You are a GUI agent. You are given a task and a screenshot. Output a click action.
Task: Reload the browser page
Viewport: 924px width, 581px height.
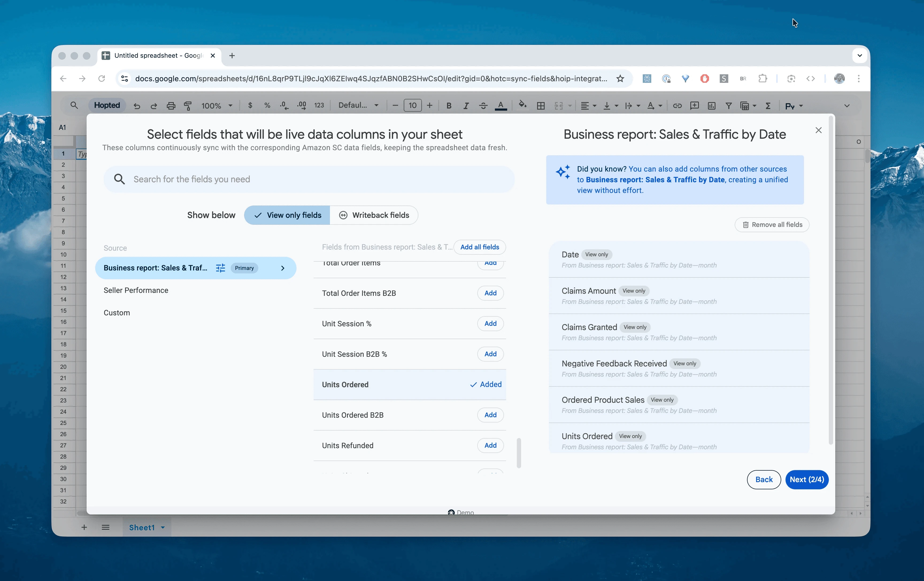[x=102, y=79]
